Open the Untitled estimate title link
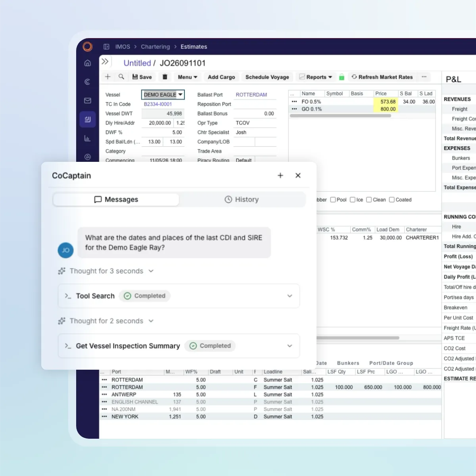Screen dimensions: 476x476 pos(137,63)
